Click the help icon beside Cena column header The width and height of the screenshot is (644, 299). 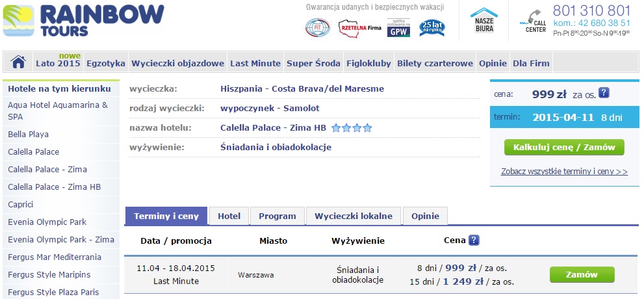click(474, 240)
